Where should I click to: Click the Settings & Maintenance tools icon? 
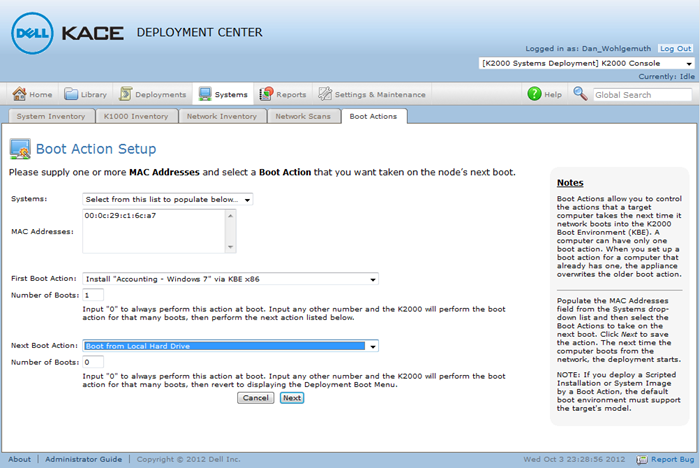click(x=325, y=94)
